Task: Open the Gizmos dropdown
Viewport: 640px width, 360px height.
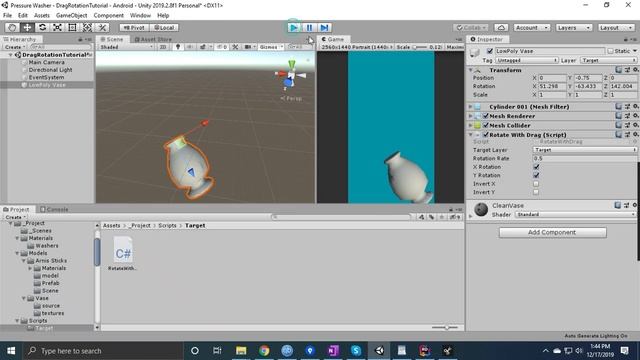Action: coord(271,47)
